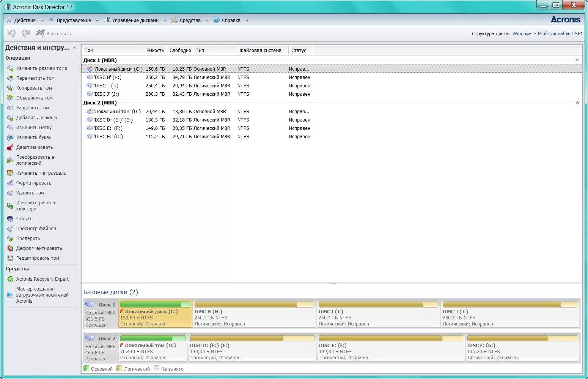588x379 pixels.
Task: Click the Добавить зеркало icon
Action: pyautogui.click(x=10, y=118)
